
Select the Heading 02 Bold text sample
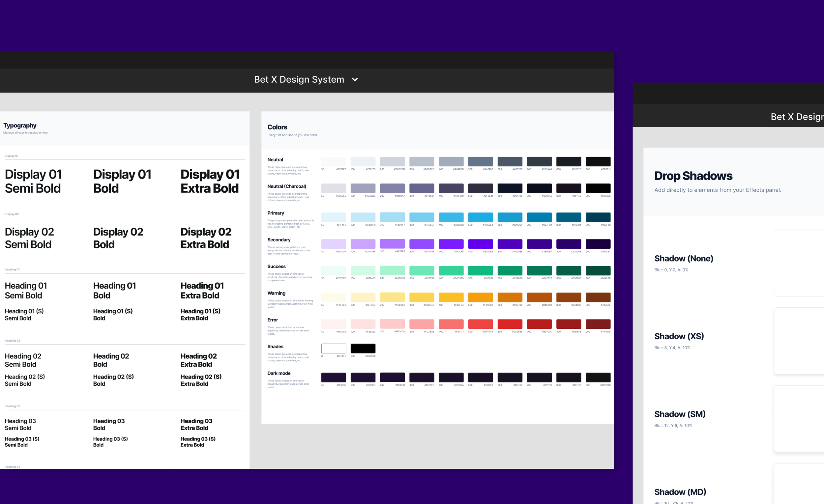click(111, 360)
